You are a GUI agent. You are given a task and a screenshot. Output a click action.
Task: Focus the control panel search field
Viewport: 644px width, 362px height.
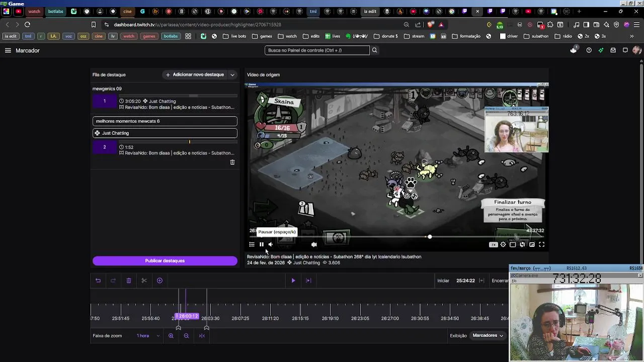pos(317,50)
